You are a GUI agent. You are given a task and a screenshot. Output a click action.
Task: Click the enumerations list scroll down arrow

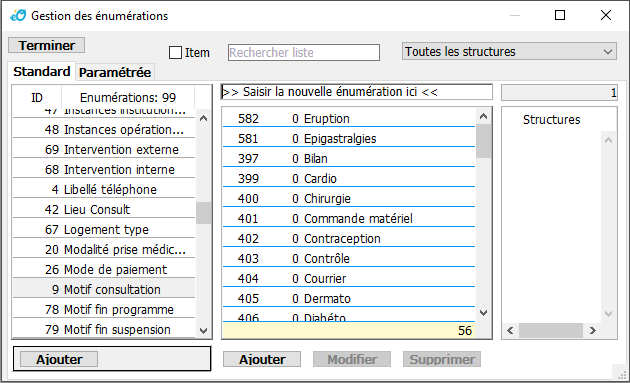point(203,331)
